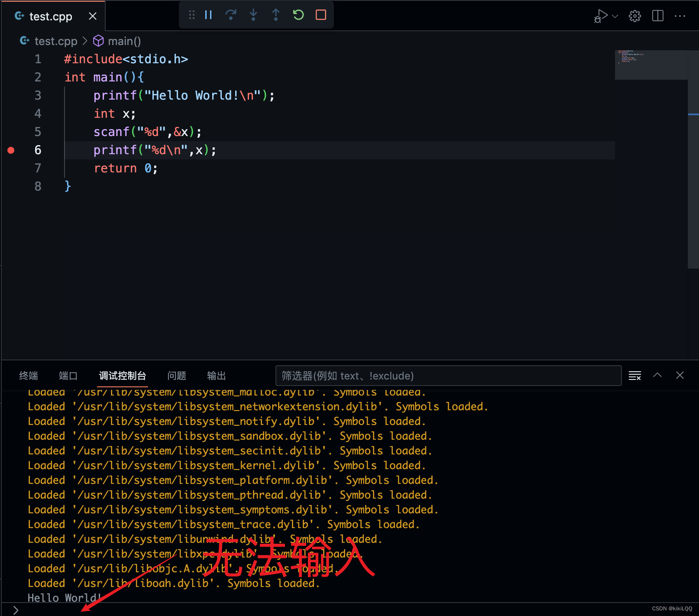Switch to the 终端 panel tab
The height and width of the screenshot is (616, 699).
29,376
